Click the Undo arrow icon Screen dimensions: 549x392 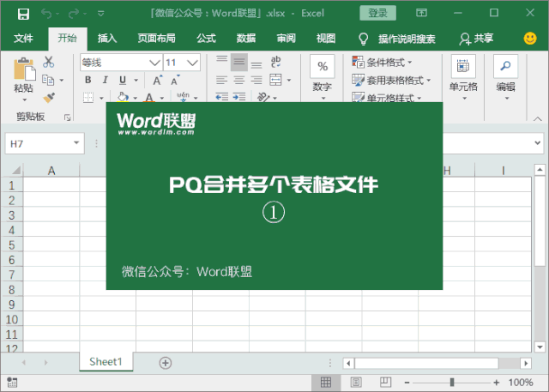(x=46, y=14)
